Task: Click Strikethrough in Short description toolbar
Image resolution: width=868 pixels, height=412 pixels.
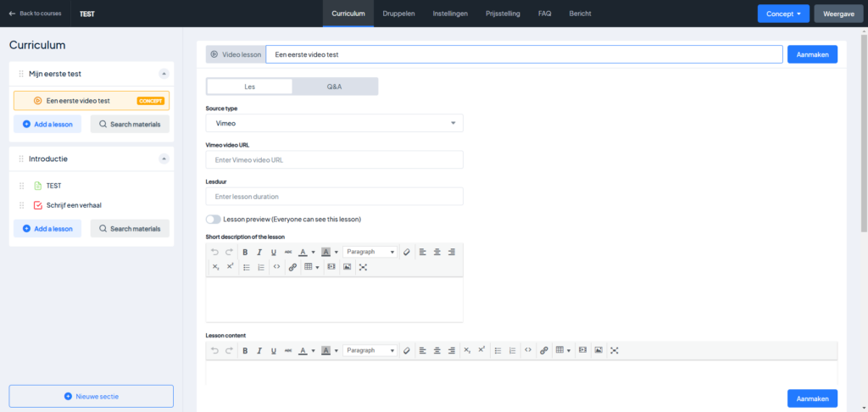Action: point(288,252)
